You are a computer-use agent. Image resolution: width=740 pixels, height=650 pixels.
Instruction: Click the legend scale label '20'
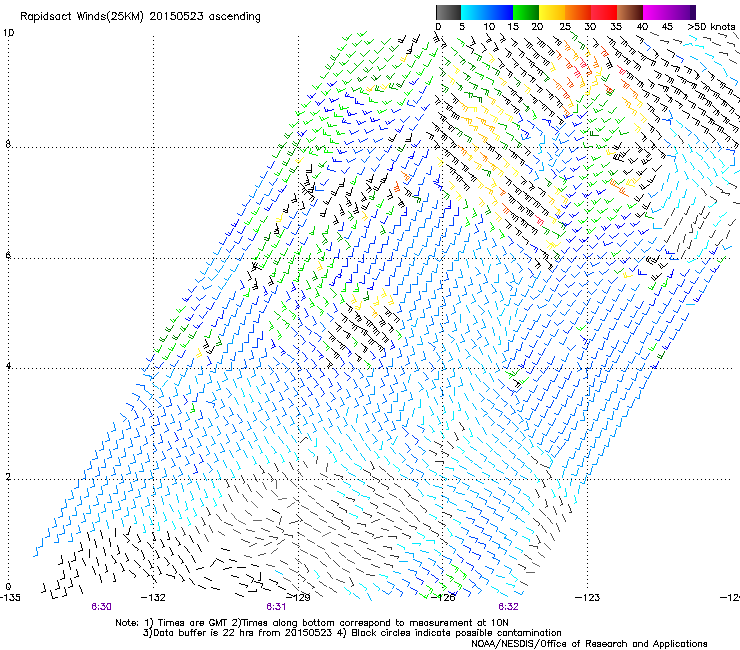tap(538, 27)
